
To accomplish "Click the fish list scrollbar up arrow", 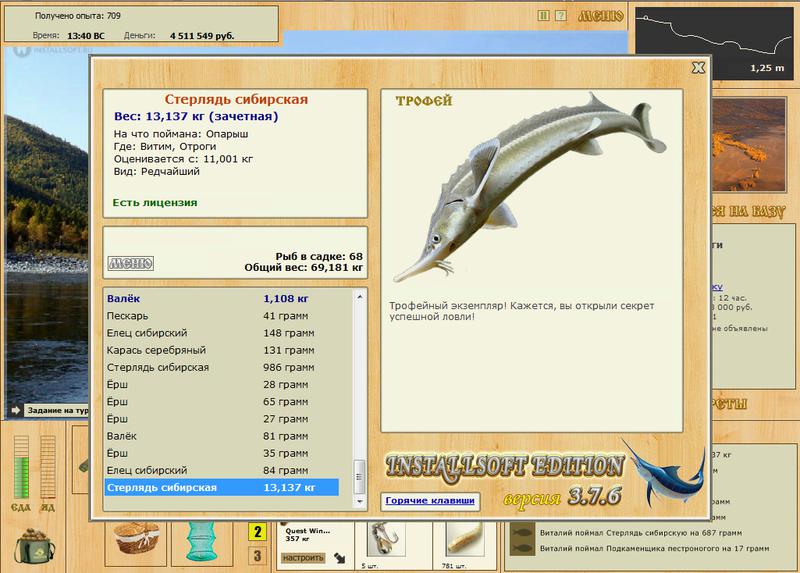I will click(x=360, y=297).
